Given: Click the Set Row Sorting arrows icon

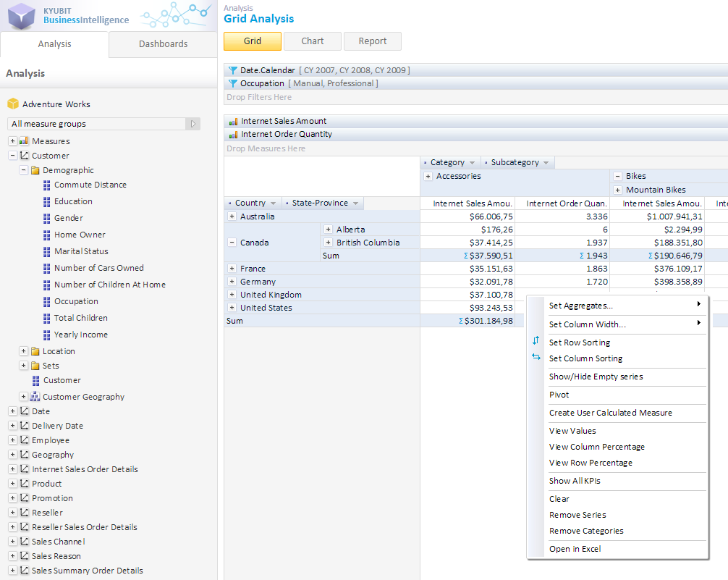Looking at the screenshot, I should (536, 340).
